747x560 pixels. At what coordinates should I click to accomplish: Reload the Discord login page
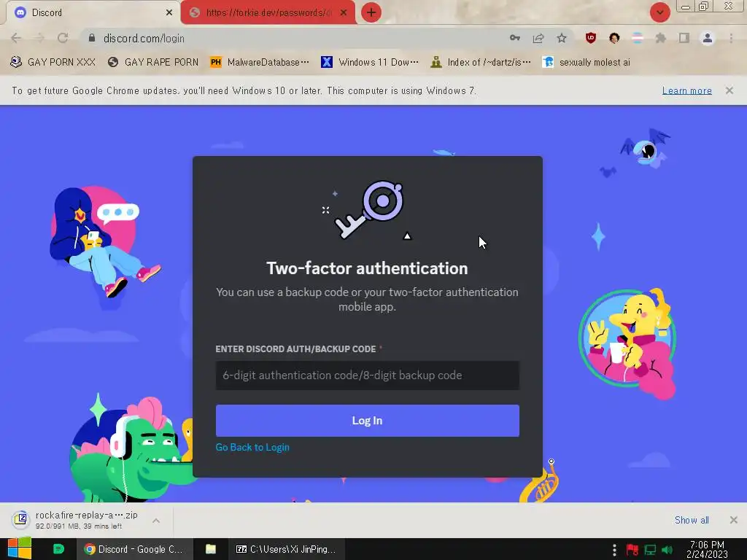click(63, 38)
